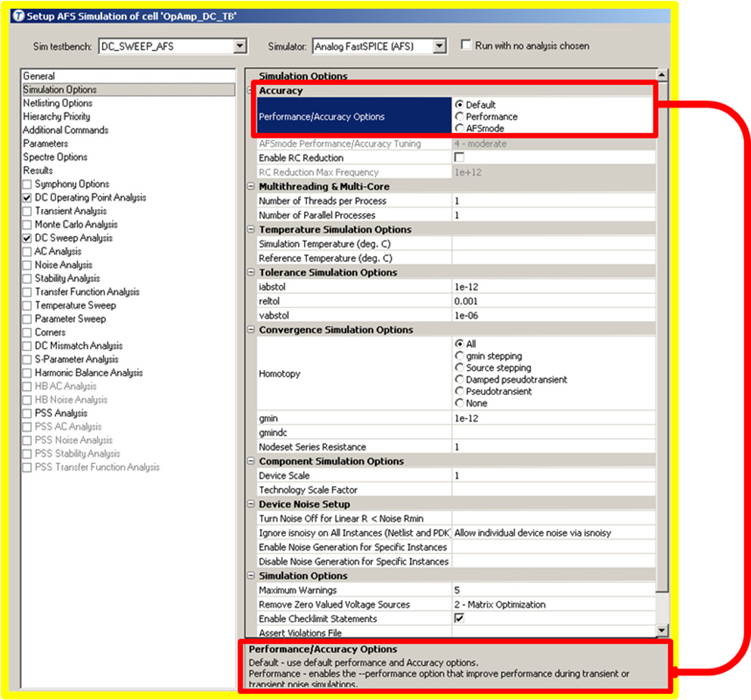This screenshot has width=751, height=700.
Task: Edit reltol value 0.001
Action: click(553, 301)
